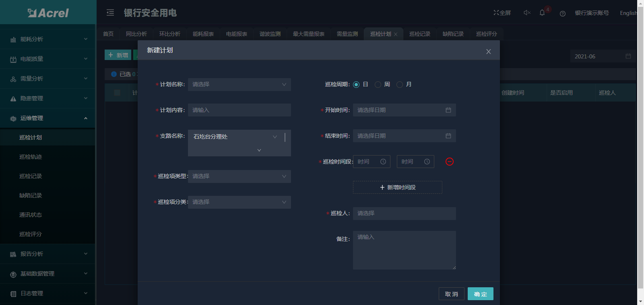Click the 基础数据管理 sidebar icon
Screen dimensions: 644x305
(13, 274)
